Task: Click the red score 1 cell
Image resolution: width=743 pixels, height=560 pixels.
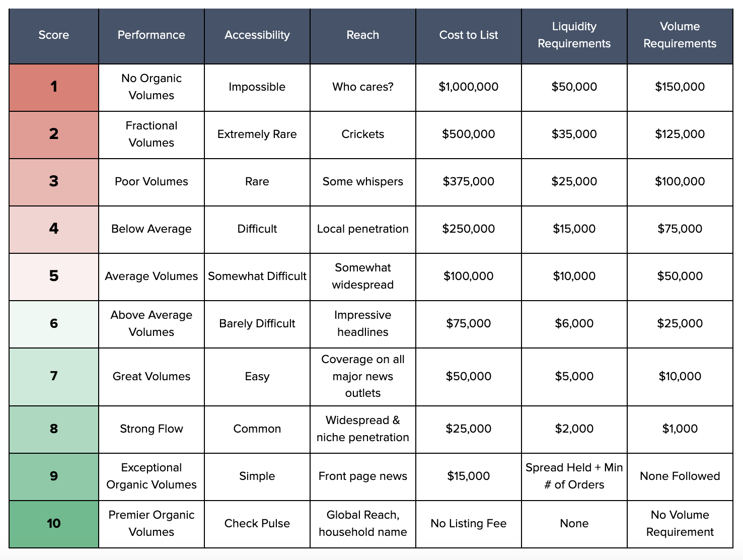Action: tap(54, 87)
